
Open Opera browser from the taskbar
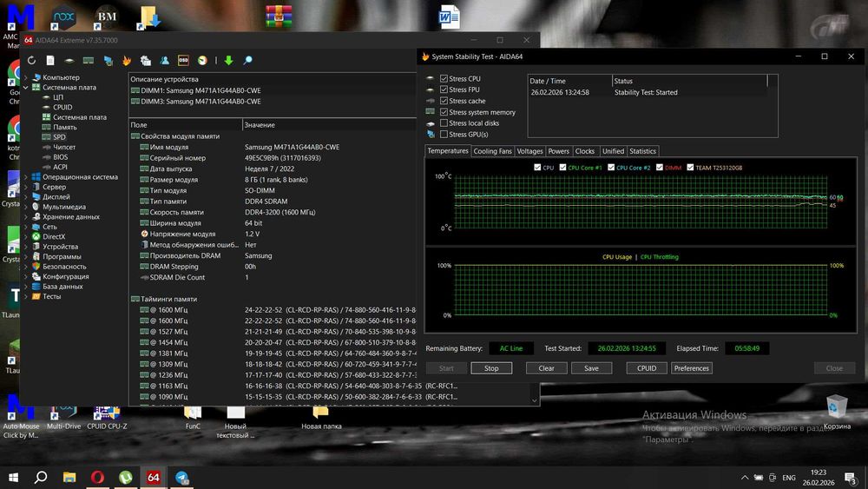(97, 477)
